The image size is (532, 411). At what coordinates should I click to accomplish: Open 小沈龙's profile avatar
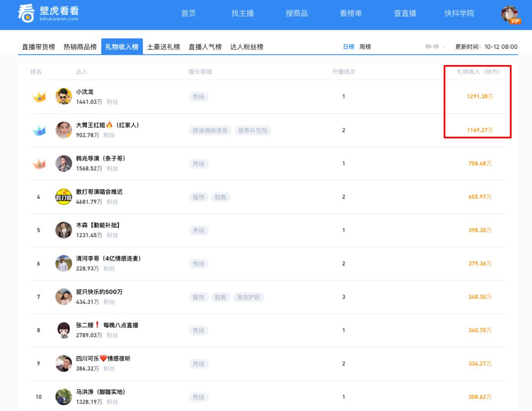coord(63,96)
